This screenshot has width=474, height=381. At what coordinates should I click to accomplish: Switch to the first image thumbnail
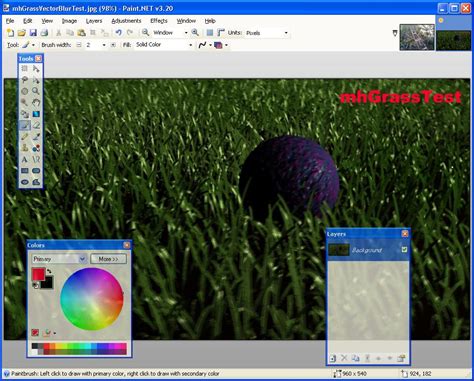tap(417, 37)
